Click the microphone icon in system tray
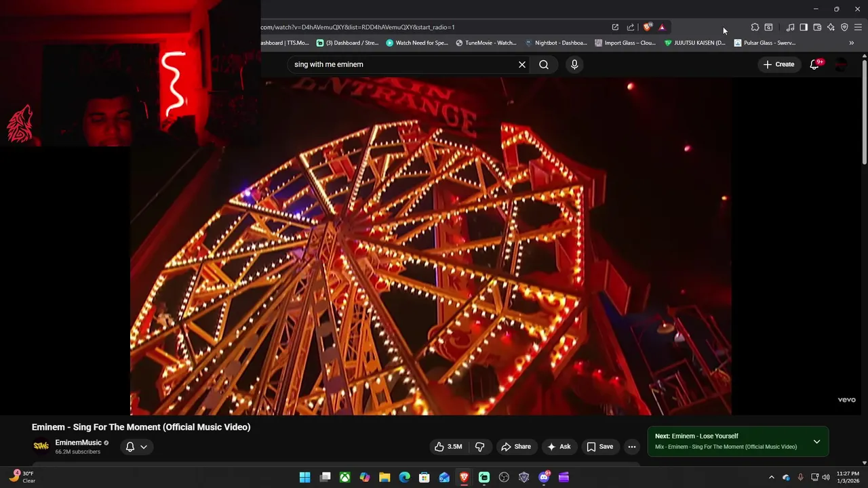868x488 pixels. point(800,477)
